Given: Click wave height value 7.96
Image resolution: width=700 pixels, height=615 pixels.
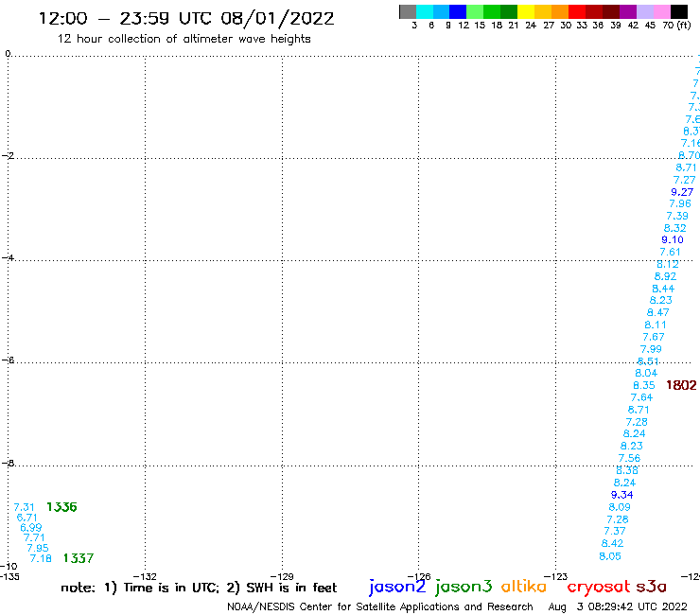Looking at the screenshot, I should pos(680,203).
